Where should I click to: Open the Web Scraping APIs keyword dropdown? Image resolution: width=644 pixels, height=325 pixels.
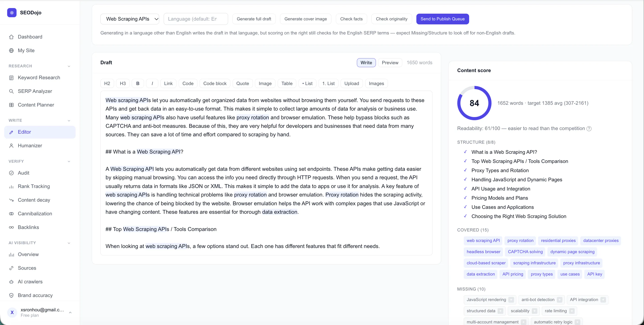pyautogui.click(x=130, y=19)
